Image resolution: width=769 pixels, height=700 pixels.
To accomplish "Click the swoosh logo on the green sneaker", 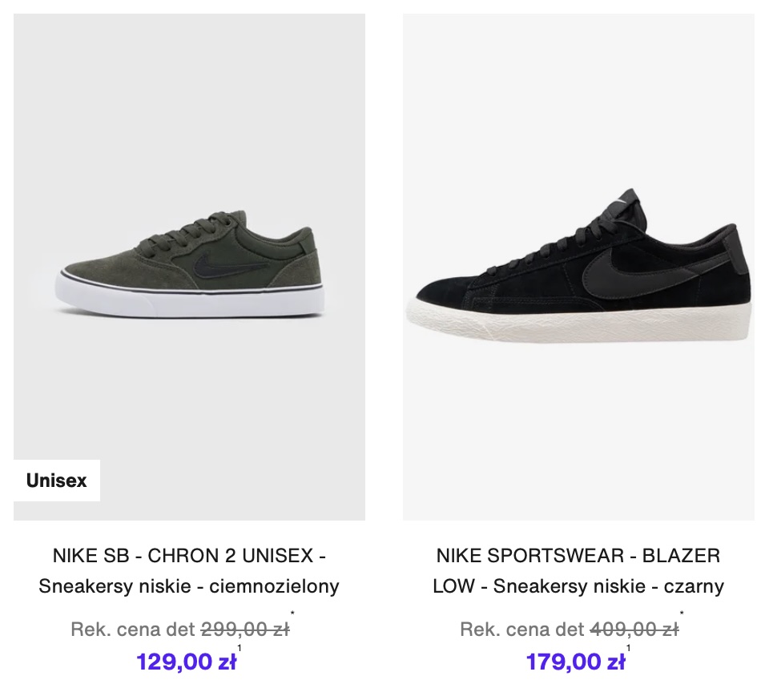I will [x=229, y=268].
